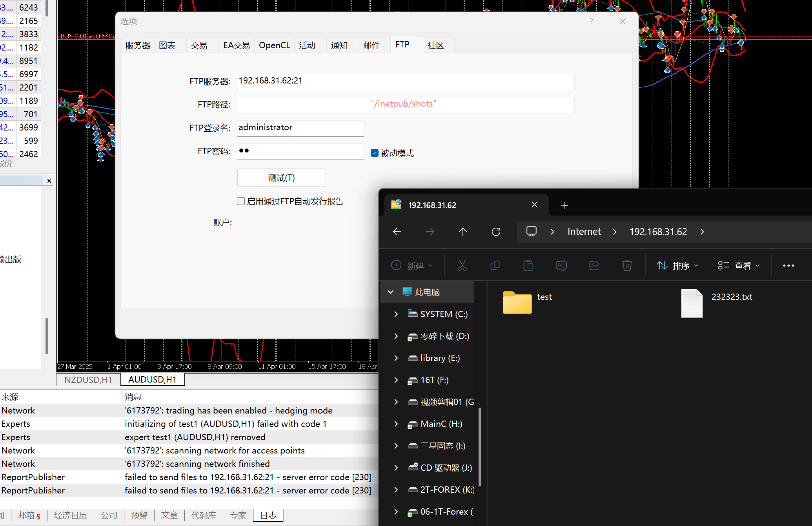
Task: Refresh the Explorer folder view
Action: (x=496, y=232)
